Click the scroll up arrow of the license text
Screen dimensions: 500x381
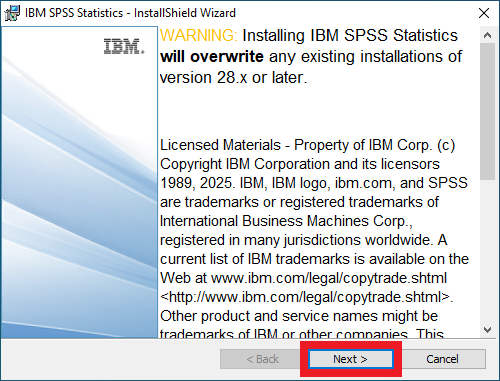[487, 35]
